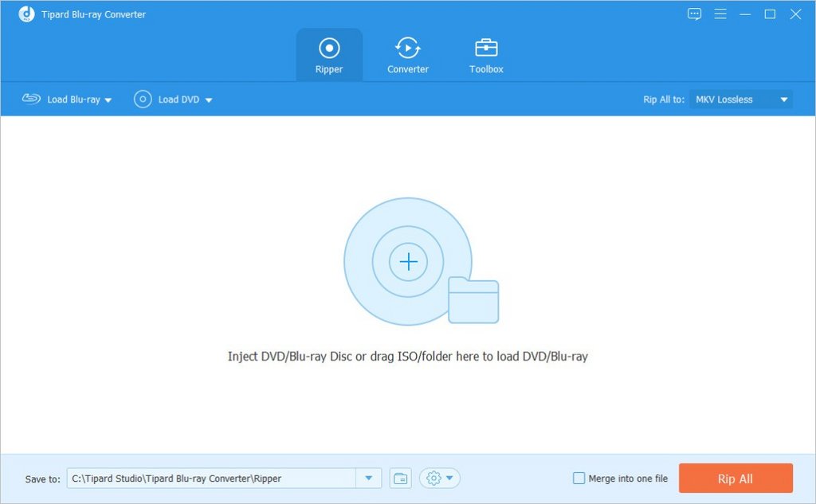Image resolution: width=816 pixels, height=504 pixels.
Task: Expand the Load Blu-ray dropdown arrow
Action: click(108, 100)
